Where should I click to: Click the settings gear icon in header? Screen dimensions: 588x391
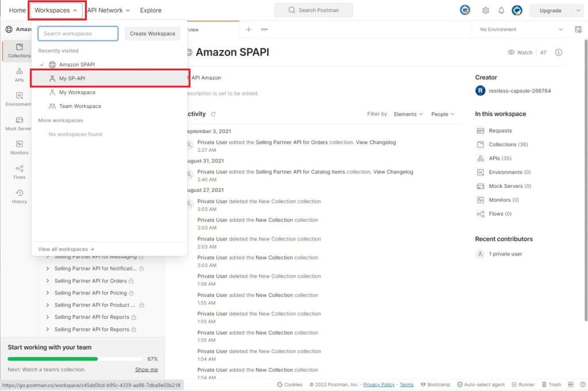point(485,10)
